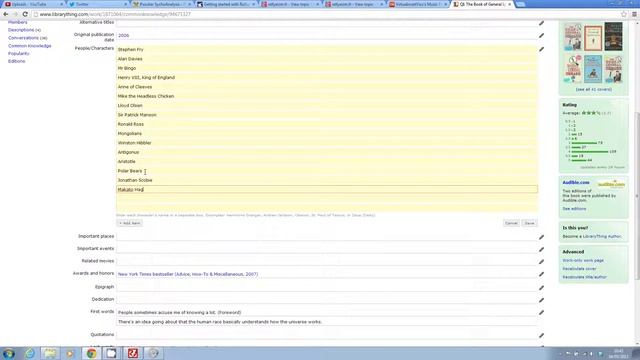Open the Popularity sidebar link
This screenshot has width=640, height=360.
pyautogui.click(x=18, y=53)
